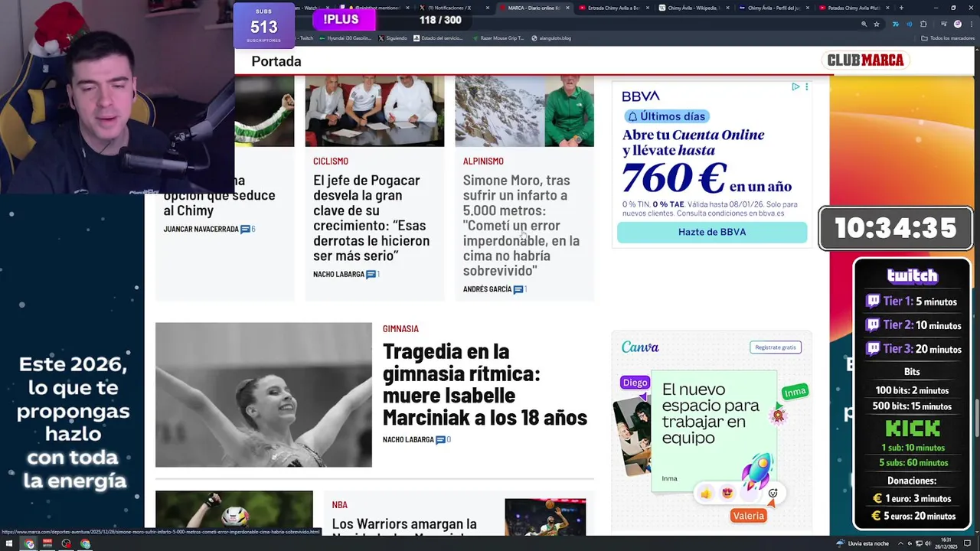Click the Hazte de BBVA button
This screenshot has width=980, height=551.
(712, 232)
